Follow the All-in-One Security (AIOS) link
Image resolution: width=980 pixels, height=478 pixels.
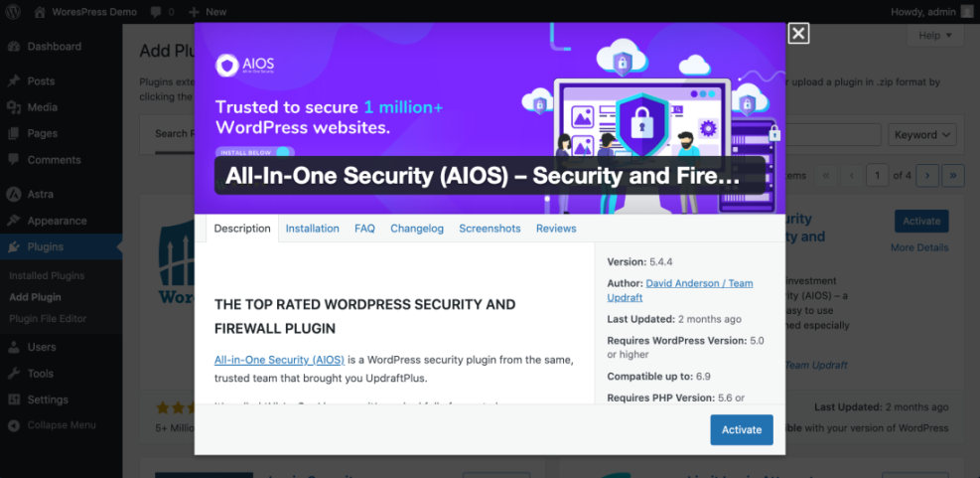point(279,360)
